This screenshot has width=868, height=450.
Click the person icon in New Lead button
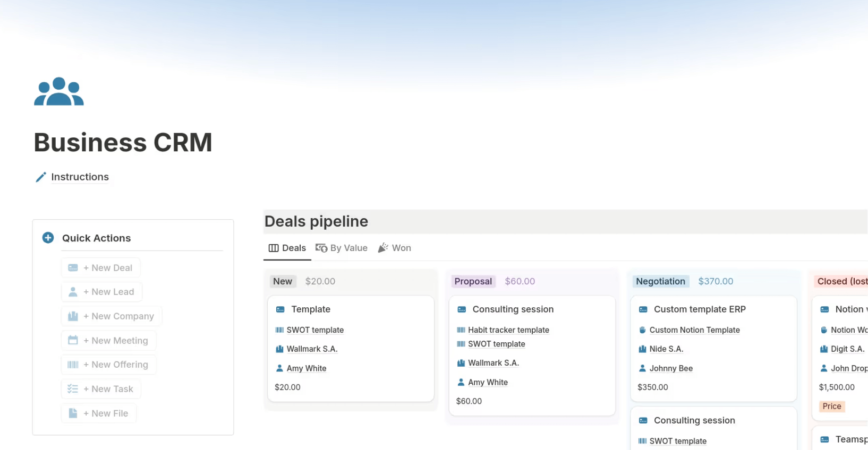click(x=73, y=292)
